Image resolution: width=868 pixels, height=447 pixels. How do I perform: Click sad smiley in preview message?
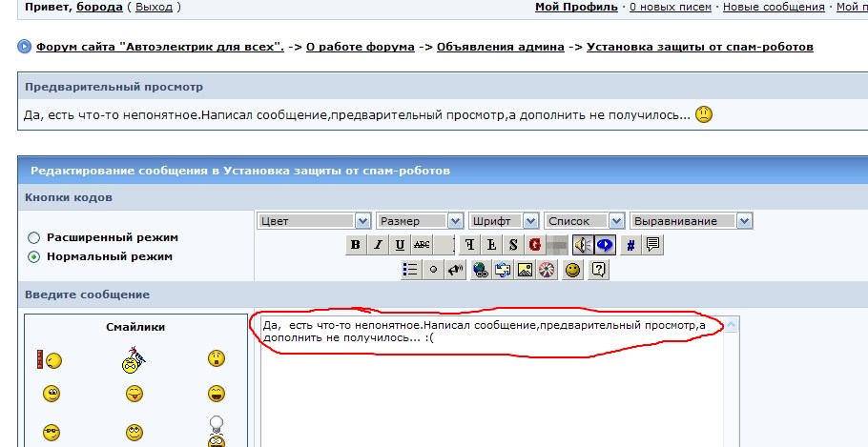tap(704, 114)
